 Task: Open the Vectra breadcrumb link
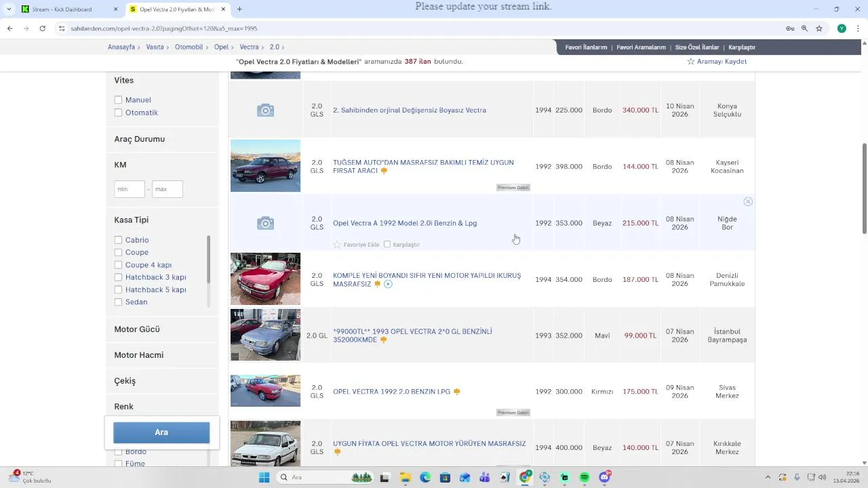(249, 47)
